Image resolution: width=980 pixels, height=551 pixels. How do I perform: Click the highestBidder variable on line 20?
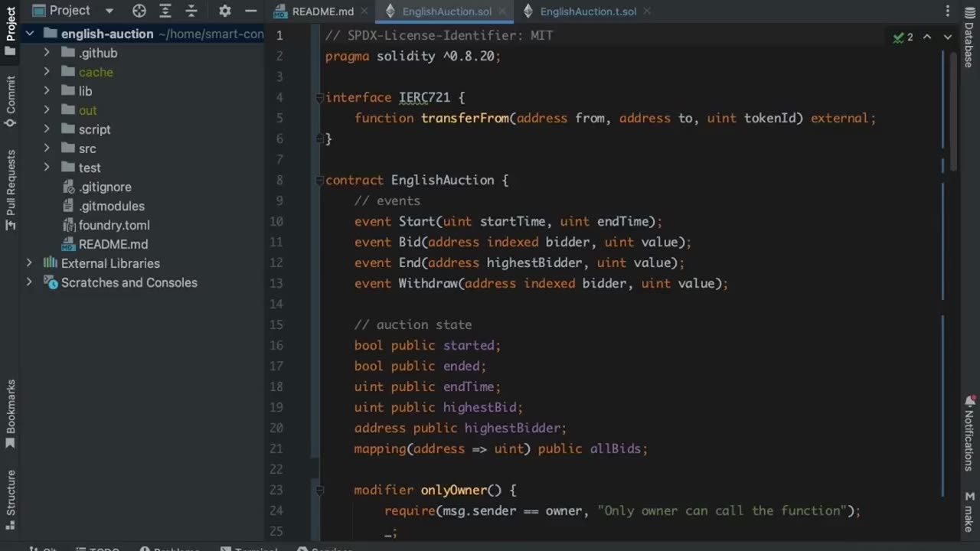tap(514, 428)
